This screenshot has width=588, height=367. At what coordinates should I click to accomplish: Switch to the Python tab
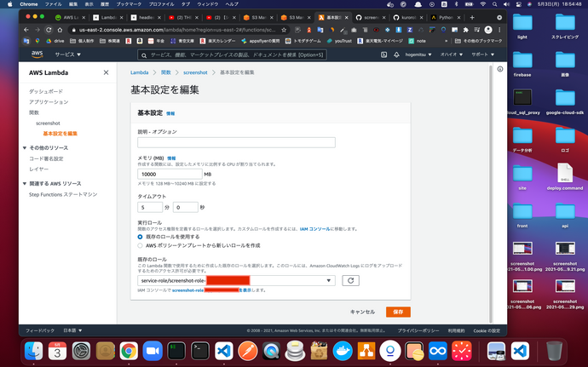445,17
